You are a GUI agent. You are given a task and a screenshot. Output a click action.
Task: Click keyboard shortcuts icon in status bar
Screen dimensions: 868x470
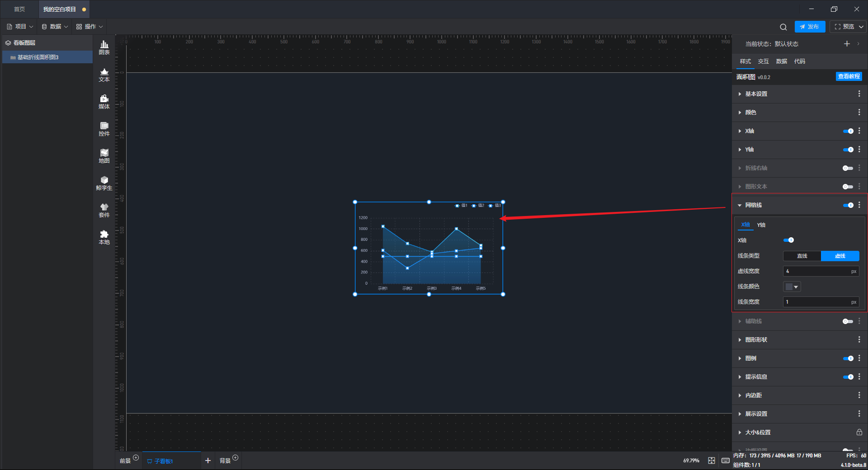click(x=726, y=461)
